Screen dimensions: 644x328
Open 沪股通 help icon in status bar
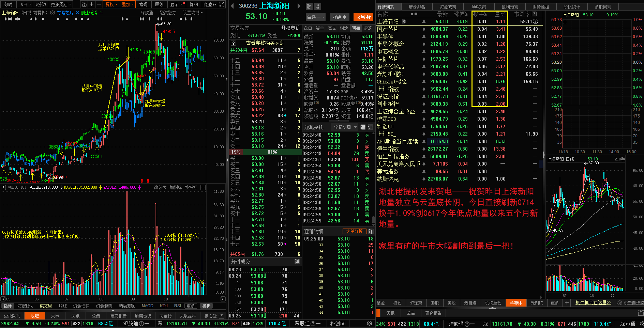pos(142,324)
